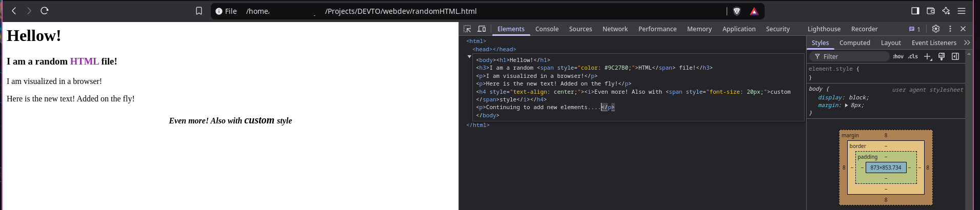
Task: Open the Brave Wallet icon
Action: tap(931, 11)
